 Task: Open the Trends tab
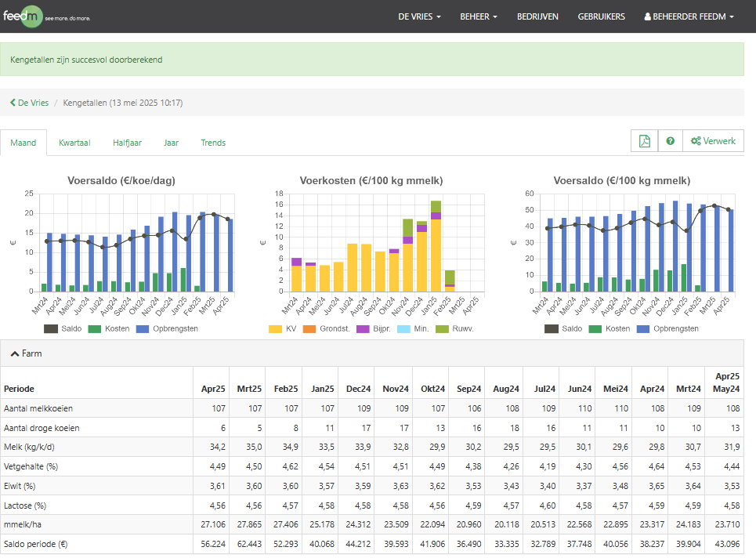pos(213,143)
